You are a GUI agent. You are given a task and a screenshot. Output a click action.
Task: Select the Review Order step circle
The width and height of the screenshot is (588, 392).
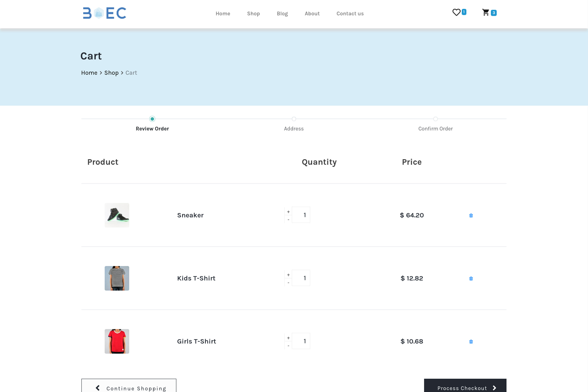[152, 119]
